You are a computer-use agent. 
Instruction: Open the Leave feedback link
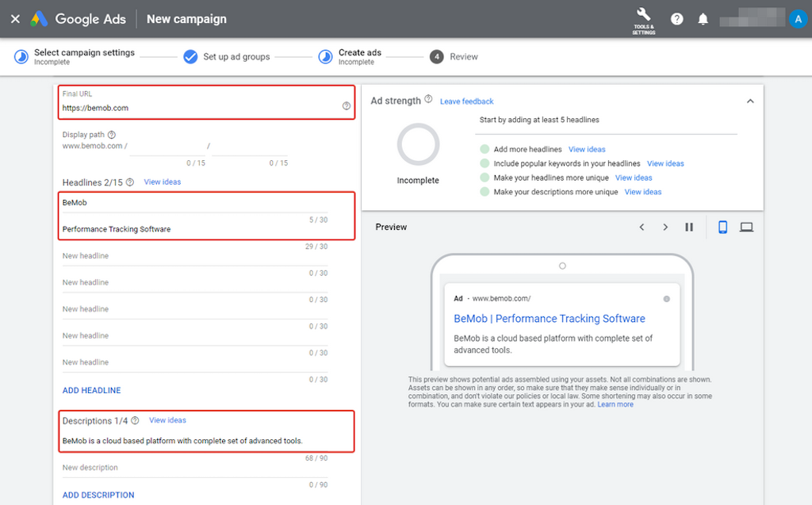(x=467, y=101)
